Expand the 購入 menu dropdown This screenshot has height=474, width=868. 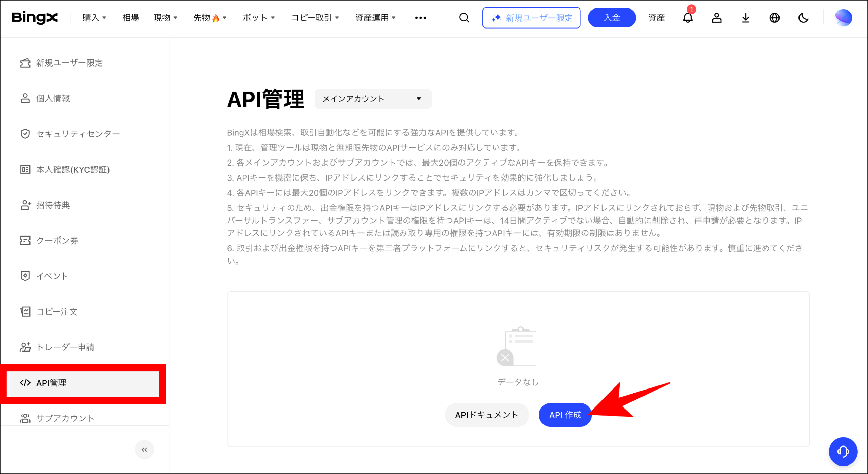(94, 18)
